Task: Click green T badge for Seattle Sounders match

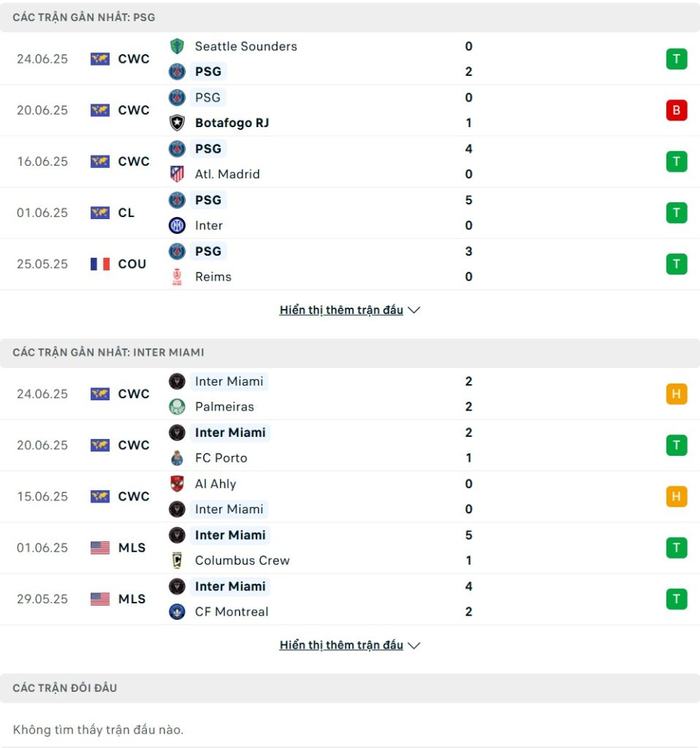Action: 676,59
